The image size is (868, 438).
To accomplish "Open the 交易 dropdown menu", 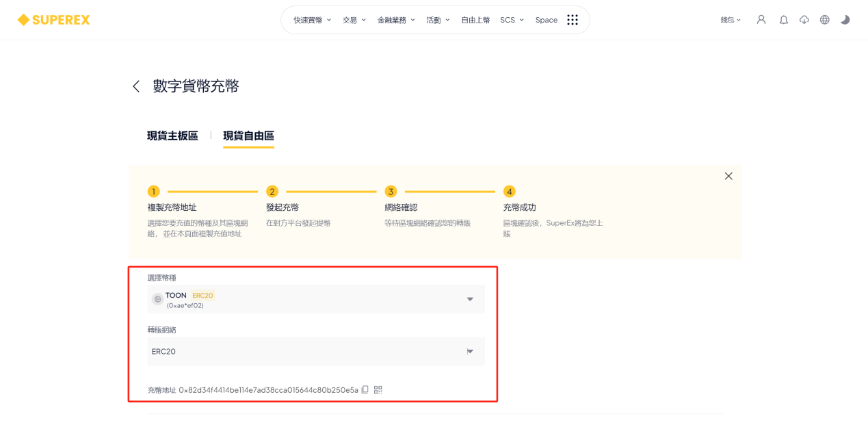I will [x=354, y=20].
